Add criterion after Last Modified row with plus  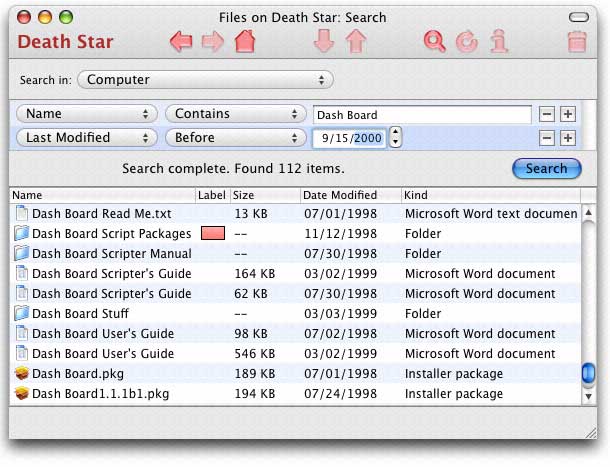click(x=568, y=138)
